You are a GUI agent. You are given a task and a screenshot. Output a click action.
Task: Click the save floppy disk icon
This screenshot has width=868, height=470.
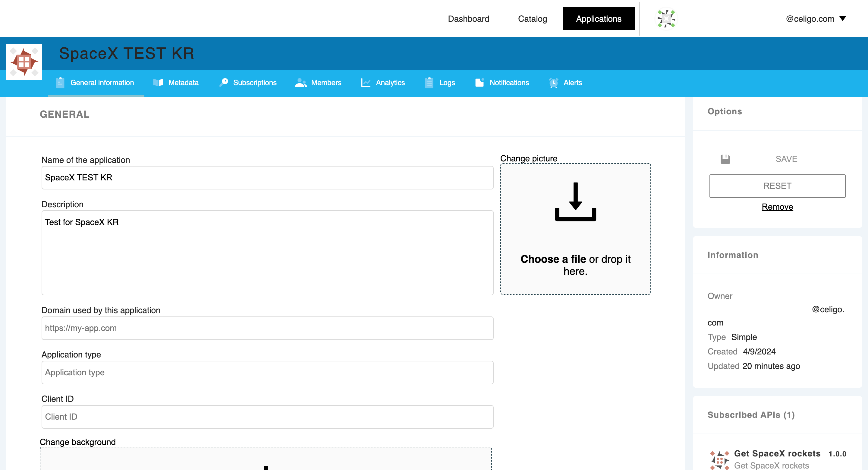click(x=725, y=159)
